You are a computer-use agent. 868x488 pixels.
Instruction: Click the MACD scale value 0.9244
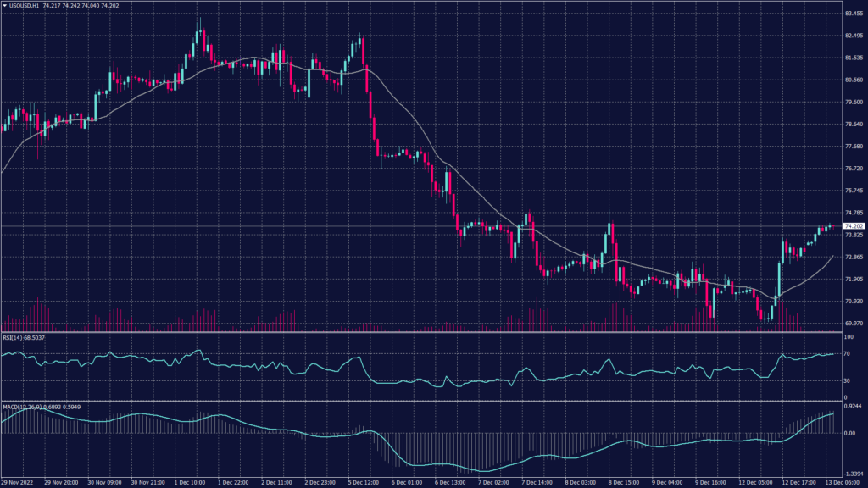(853, 408)
